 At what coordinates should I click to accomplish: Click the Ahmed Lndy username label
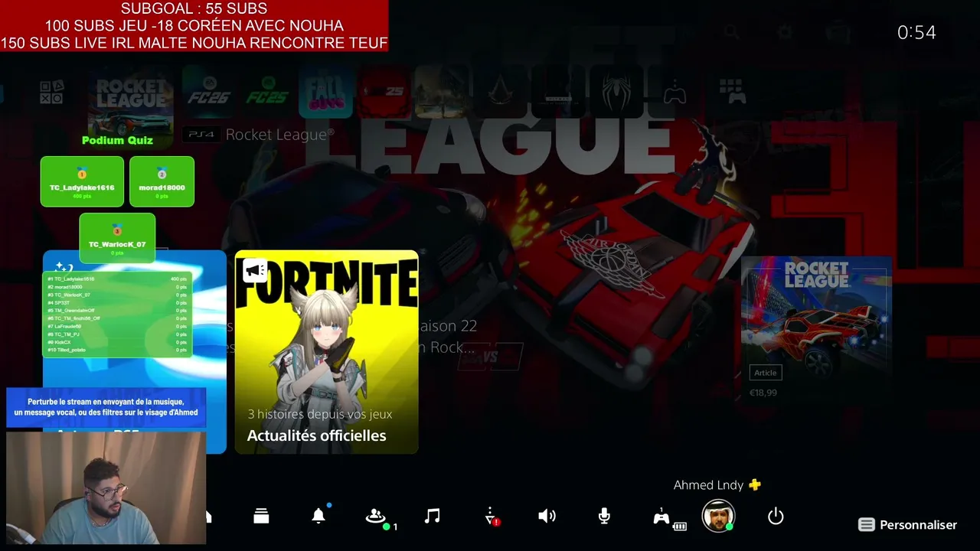point(708,485)
